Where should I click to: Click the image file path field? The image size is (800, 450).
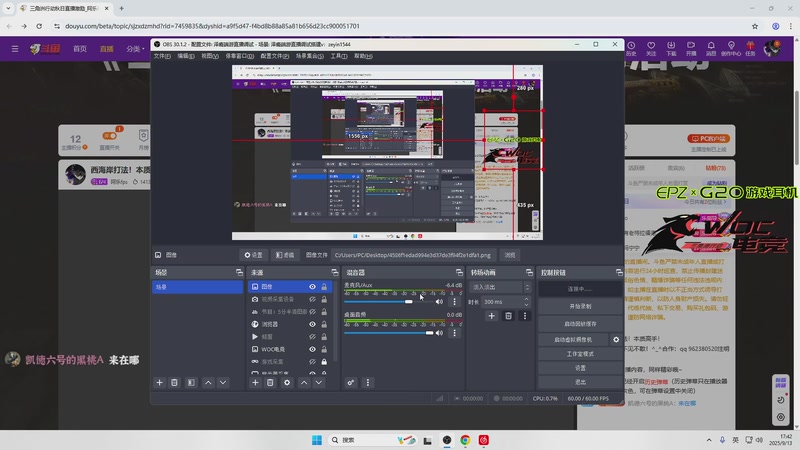click(414, 255)
